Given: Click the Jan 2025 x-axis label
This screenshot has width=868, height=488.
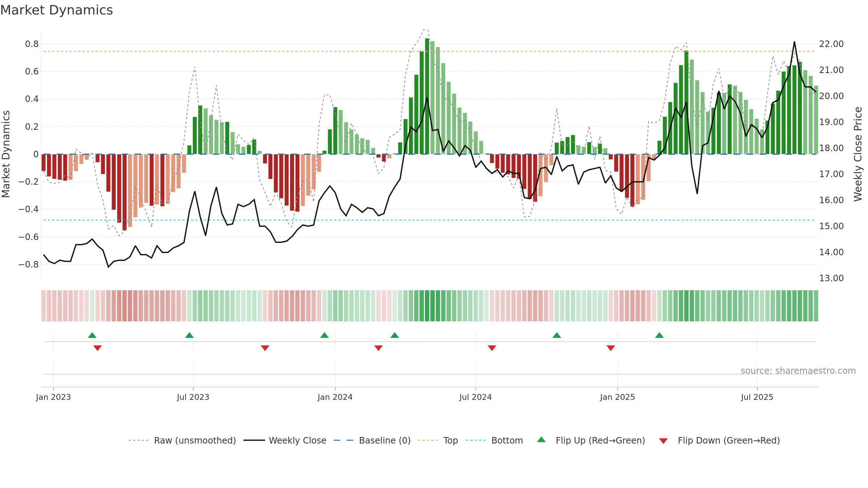Looking at the screenshot, I should pos(617,397).
